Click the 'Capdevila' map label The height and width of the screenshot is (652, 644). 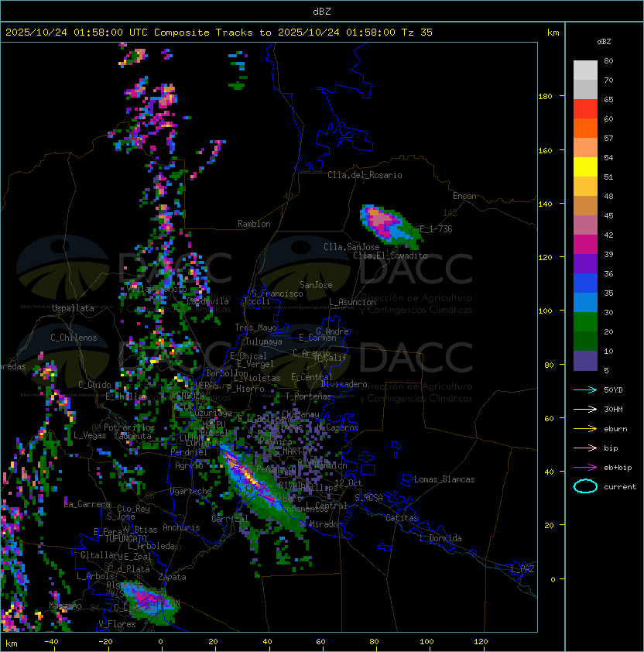click(207, 301)
